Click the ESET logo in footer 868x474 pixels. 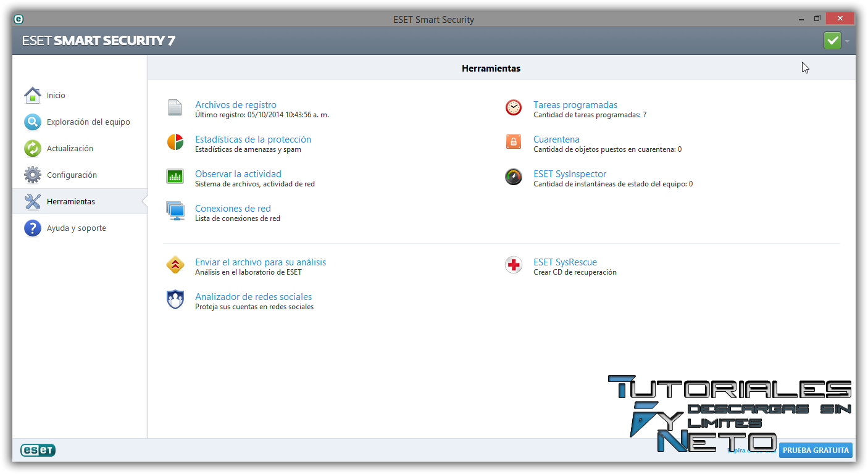(x=38, y=450)
